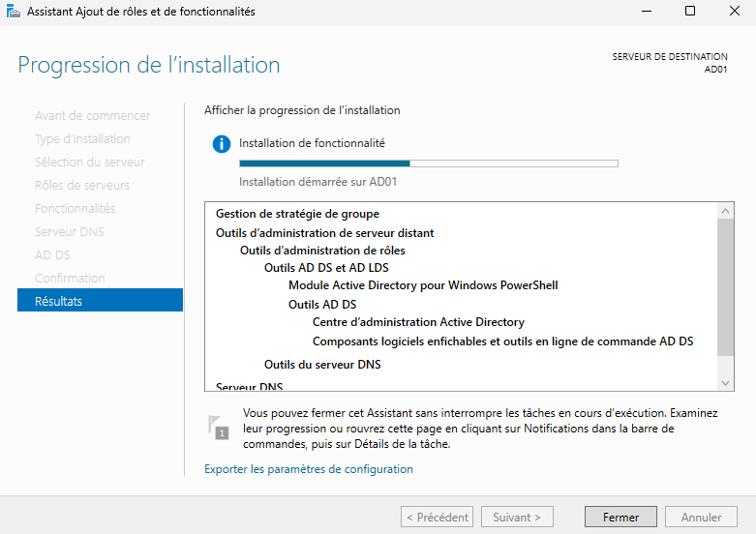
Task: Minimize the wizard window
Action: [x=646, y=12]
